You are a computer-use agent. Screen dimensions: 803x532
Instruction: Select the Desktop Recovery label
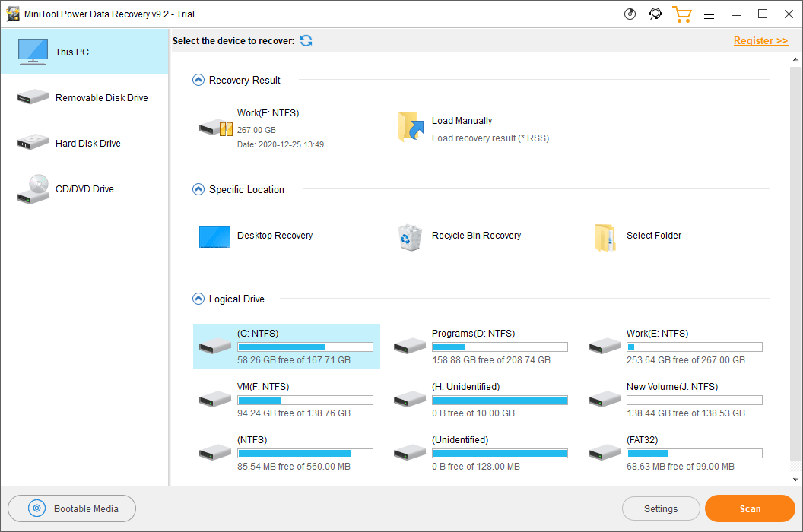[x=275, y=236]
